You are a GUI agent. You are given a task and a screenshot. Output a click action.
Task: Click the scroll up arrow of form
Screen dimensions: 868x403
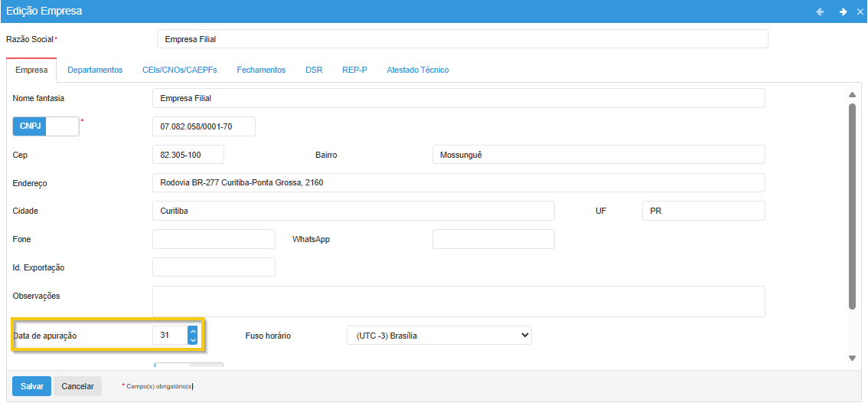coord(852,95)
